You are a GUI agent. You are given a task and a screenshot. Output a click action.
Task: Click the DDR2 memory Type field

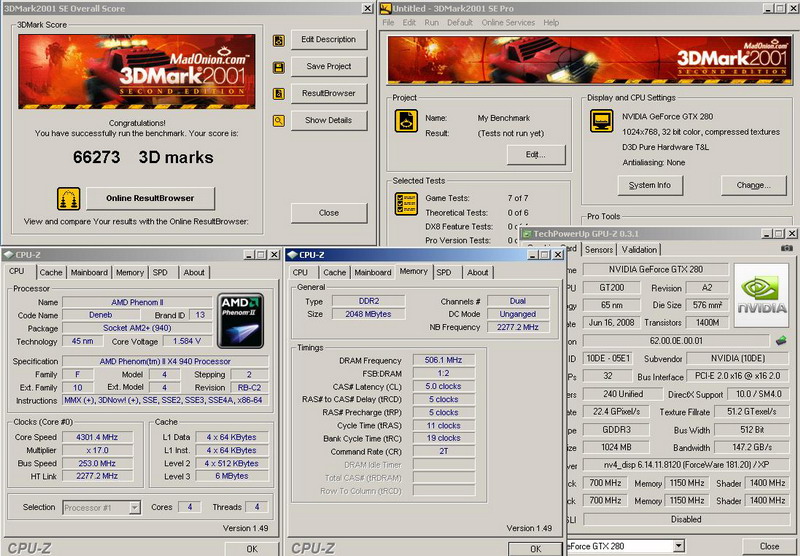tap(368, 301)
